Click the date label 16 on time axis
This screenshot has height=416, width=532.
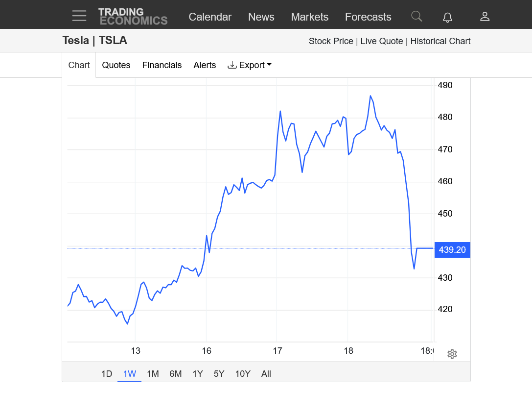207,351
